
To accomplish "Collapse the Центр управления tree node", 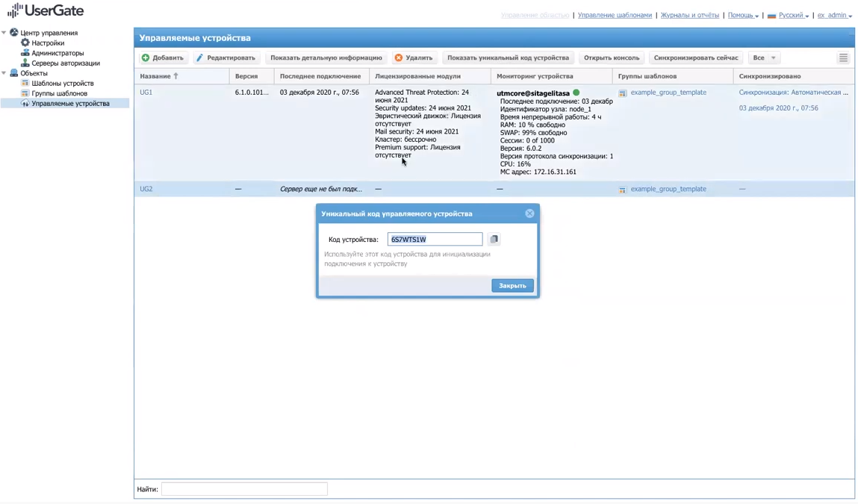I will 4,33.
